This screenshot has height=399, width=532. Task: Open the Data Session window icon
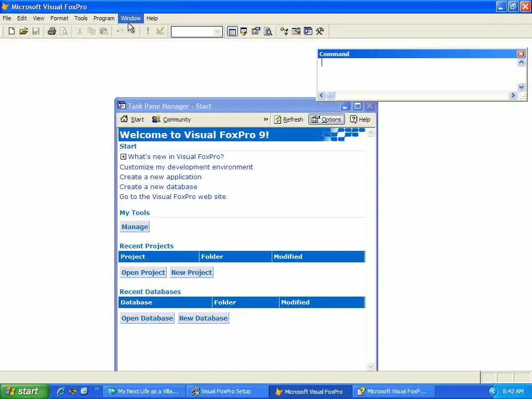(x=244, y=32)
